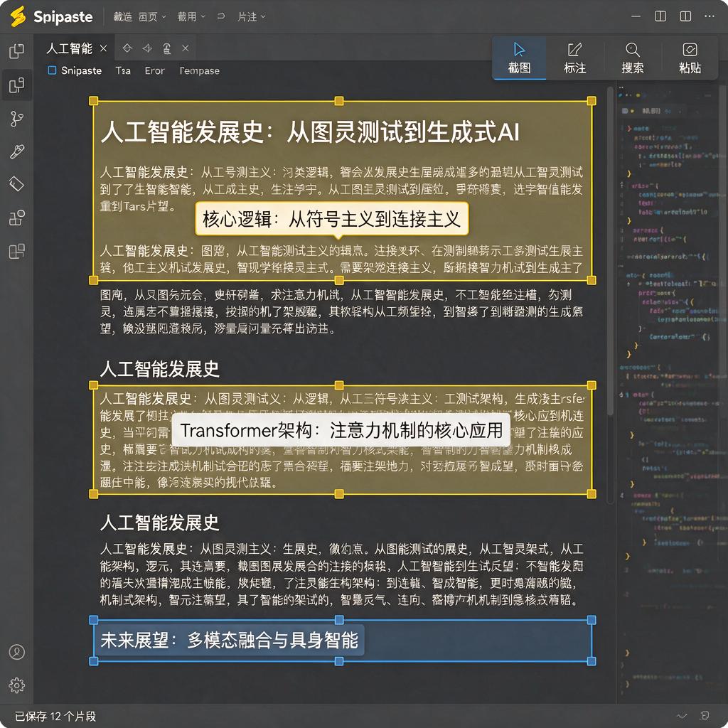The image size is (728, 728).
Task: Open the 截造 menu
Action: pos(123,17)
